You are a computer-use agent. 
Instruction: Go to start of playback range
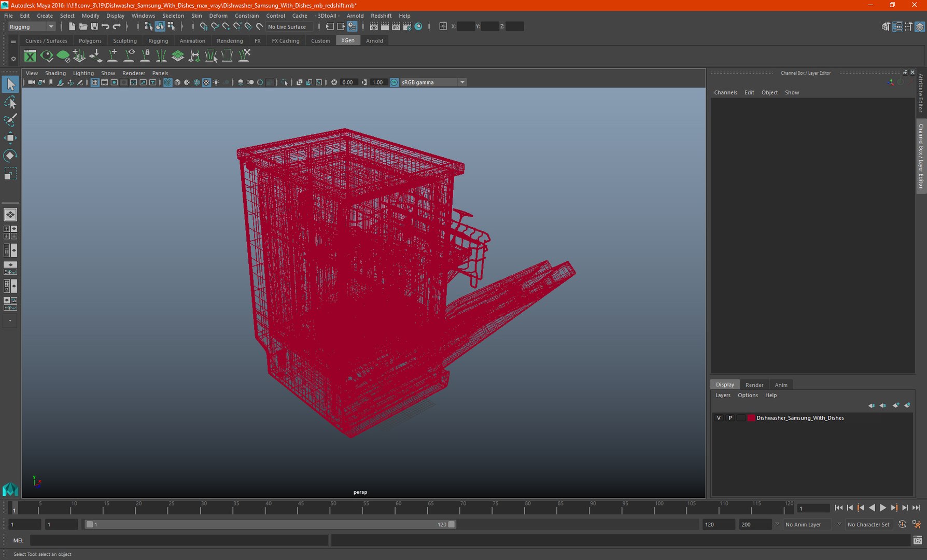pyautogui.click(x=838, y=508)
